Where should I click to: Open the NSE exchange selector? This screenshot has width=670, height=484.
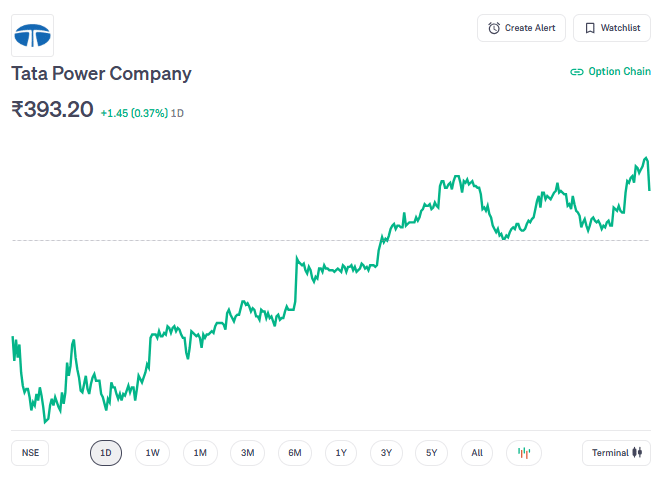point(31,453)
